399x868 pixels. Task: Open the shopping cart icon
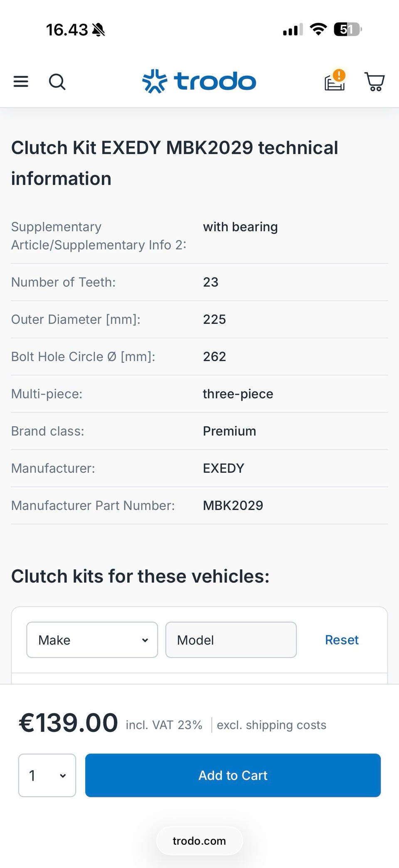point(374,82)
